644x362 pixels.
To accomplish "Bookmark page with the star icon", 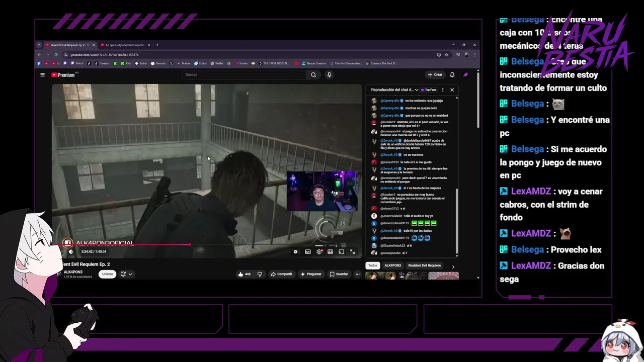I will click(446, 55).
